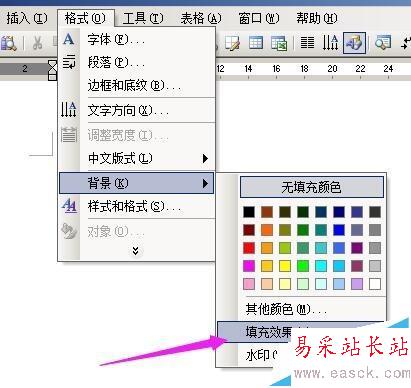Pick the black color swatch
This screenshot has height=388, width=411.
tap(249, 212)
